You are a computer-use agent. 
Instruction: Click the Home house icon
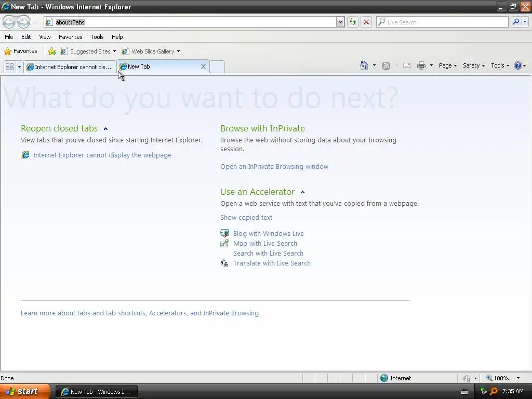[x=364, y=65]
